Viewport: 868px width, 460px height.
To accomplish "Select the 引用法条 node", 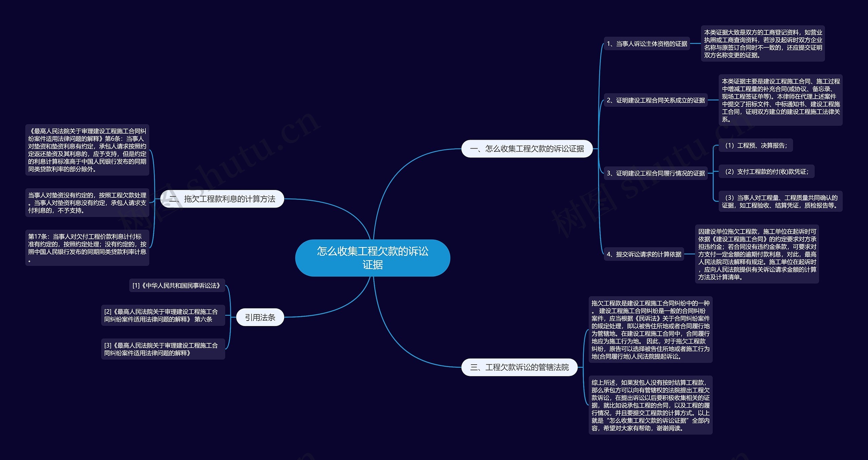I will [260, 317].
